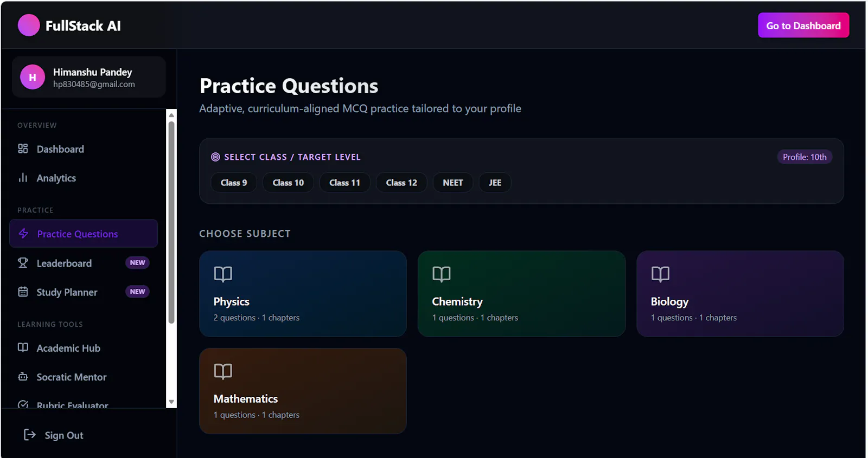
Task: Open the Mathematics subject card
Action: pyautogui.click(x=303, y=391)
